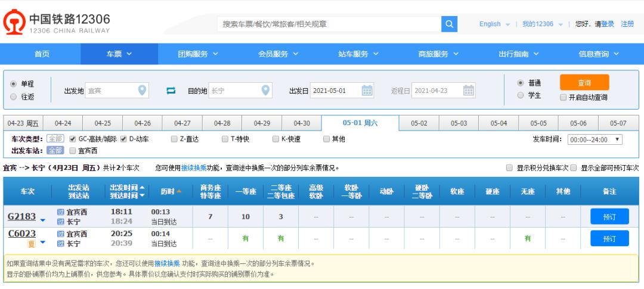Click the location pin in 出发地 field

(x=142, y=91)
